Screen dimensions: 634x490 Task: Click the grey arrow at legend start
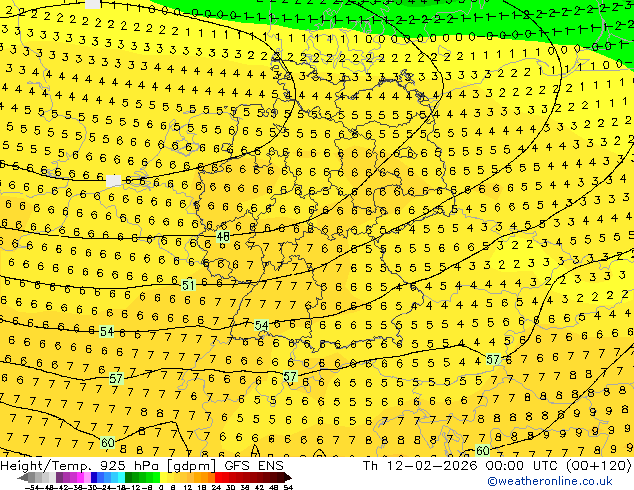click(22, 478)
